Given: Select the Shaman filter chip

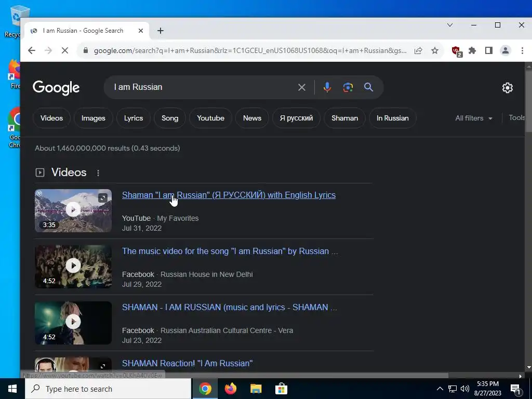Looking at the screenshot, I should 345,118.
